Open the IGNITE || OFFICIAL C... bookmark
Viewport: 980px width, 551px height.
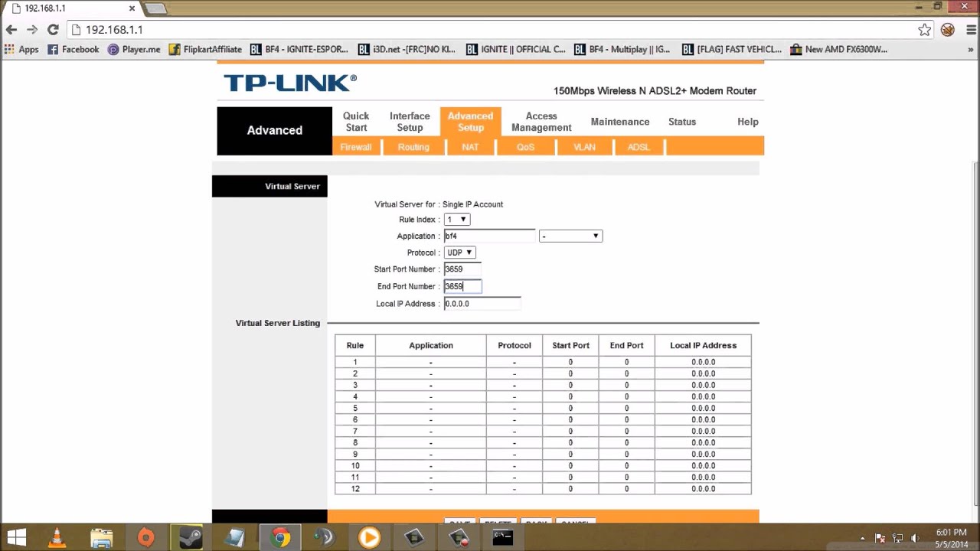(515, 49)
